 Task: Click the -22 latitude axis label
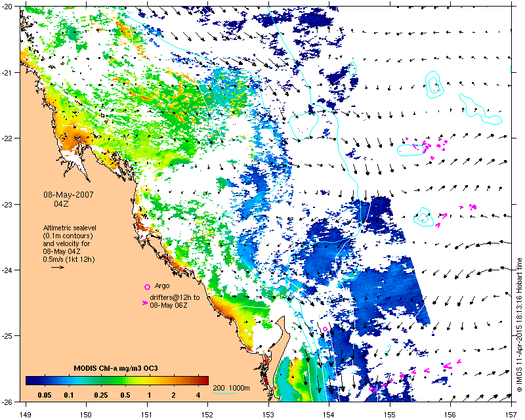click(7, 138)
